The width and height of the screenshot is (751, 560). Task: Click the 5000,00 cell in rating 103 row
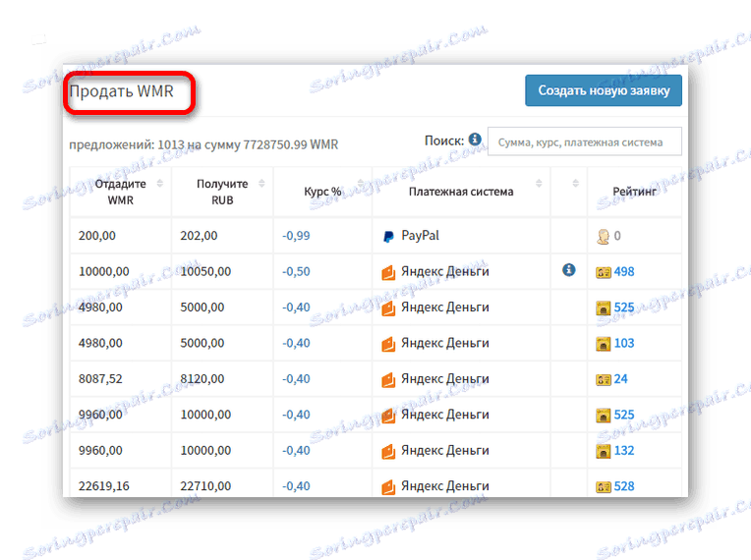point(222,343)
